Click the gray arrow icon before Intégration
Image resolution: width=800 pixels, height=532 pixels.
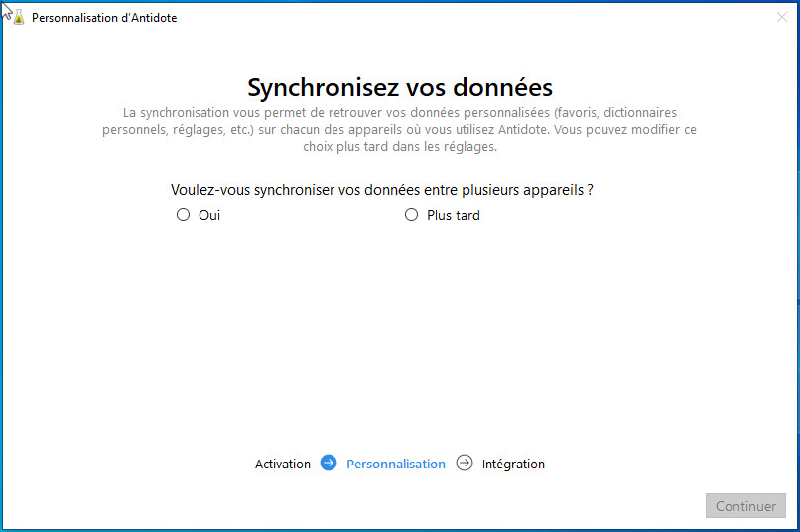click(x=465, y=463)
